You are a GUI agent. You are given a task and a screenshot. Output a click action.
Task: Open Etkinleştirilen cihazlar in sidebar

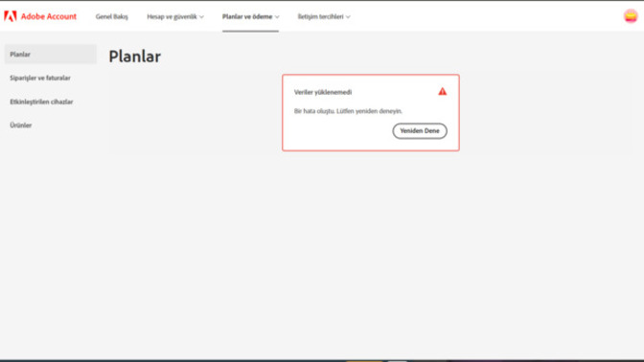(x=41, y=102)
